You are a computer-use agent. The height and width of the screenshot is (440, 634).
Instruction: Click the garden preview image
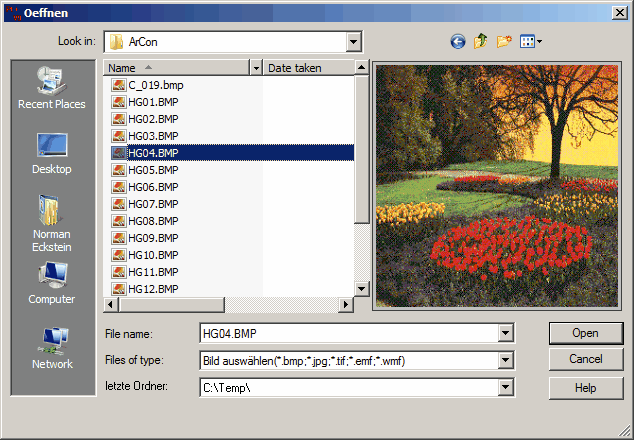(497, 186)
